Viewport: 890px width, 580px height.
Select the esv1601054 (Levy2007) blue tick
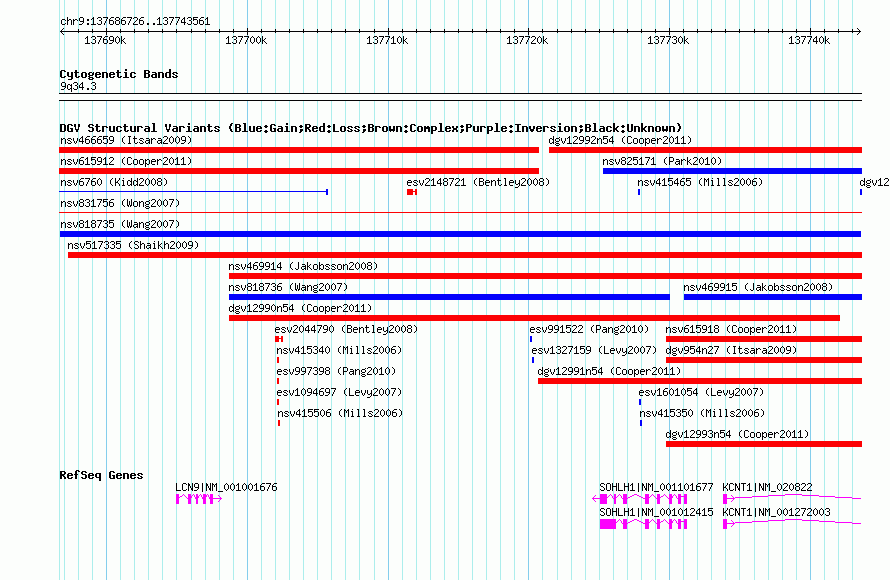[640, 402]
